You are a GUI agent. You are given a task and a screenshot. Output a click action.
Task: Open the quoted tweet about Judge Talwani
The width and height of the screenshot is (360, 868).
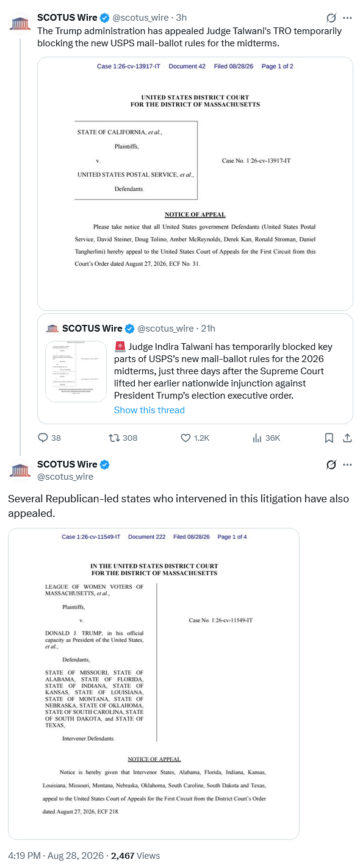pyautogui.click(x=195, y=369)
